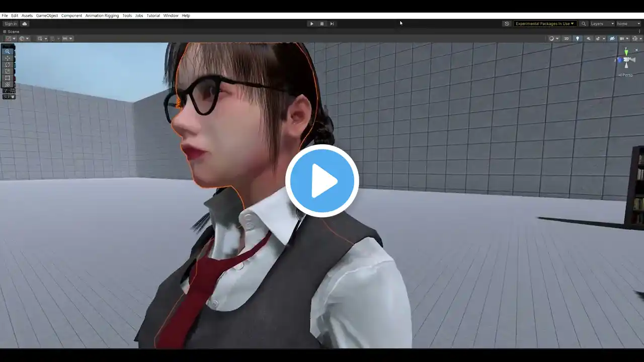
Task: Select the Move tool in scene overlay
Action: pyautogui.click(x=8, y=58)
